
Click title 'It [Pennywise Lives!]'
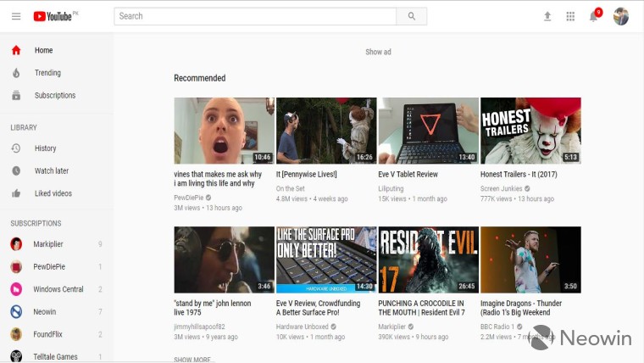(x=307, y=175)
